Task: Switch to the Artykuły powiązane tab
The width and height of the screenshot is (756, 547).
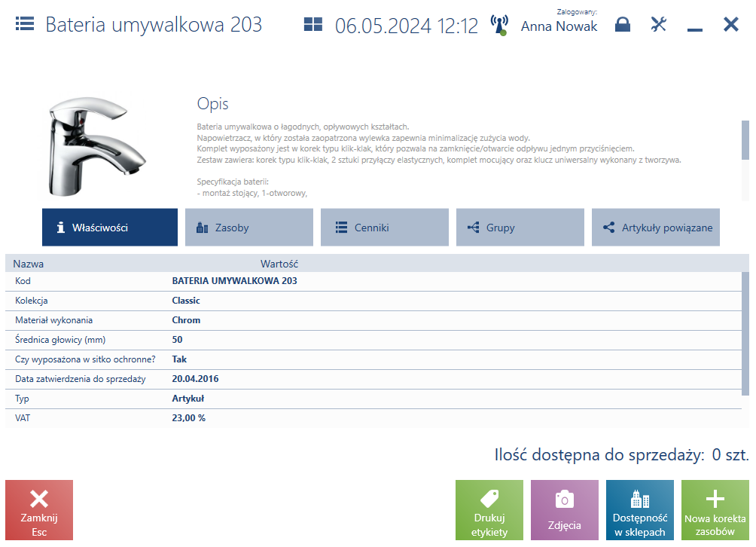Action: click(x=656, y=228)
